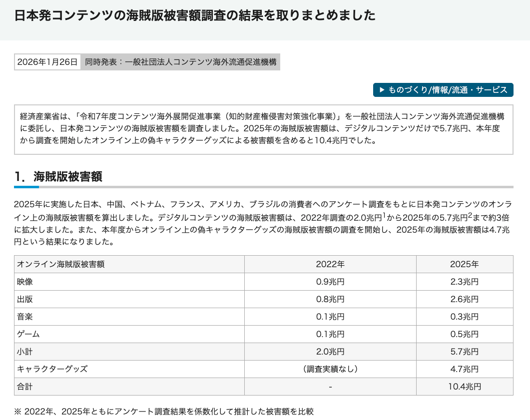The width and height of the screenshot is (530, 420).
Task: Click the （調査実績なし） cell
Action: pyautogui.click(x=330, y=369)
